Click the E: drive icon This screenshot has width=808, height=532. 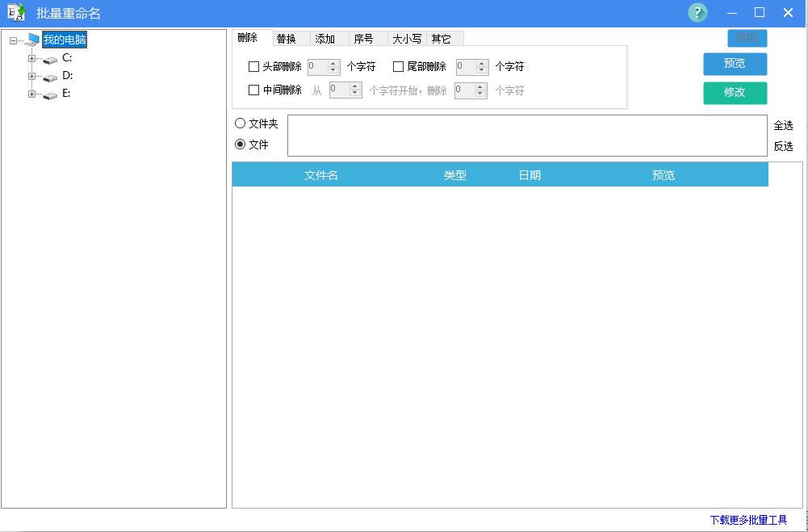click(50, 94)
